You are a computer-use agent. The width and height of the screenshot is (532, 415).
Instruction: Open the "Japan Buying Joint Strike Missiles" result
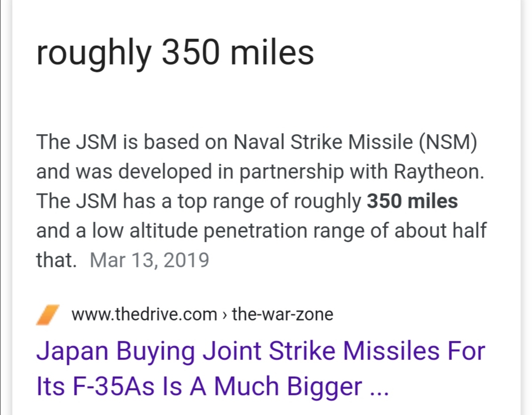tap(260, 351)
